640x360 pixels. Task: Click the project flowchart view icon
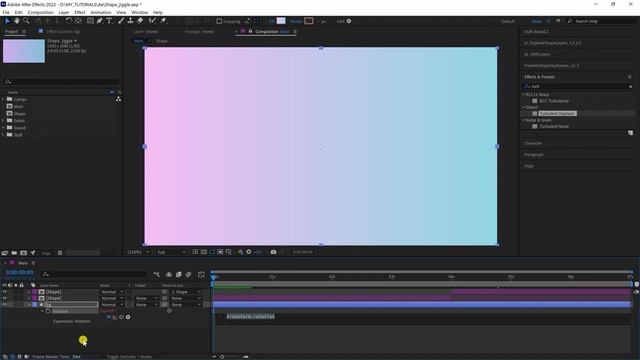pos(118,99)
